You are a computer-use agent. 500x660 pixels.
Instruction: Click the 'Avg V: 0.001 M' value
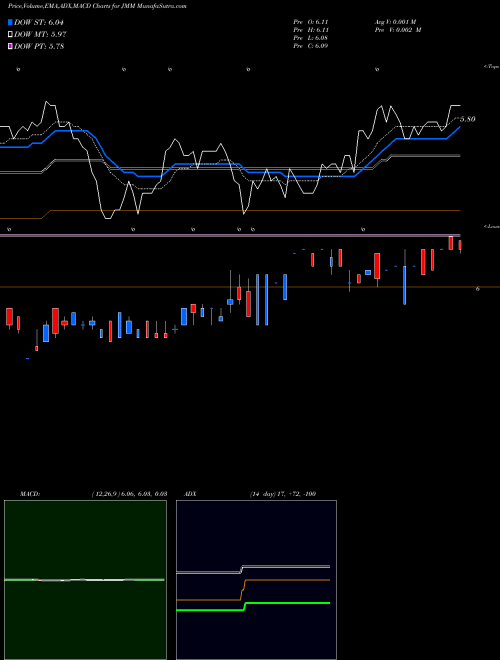(395, 22)
